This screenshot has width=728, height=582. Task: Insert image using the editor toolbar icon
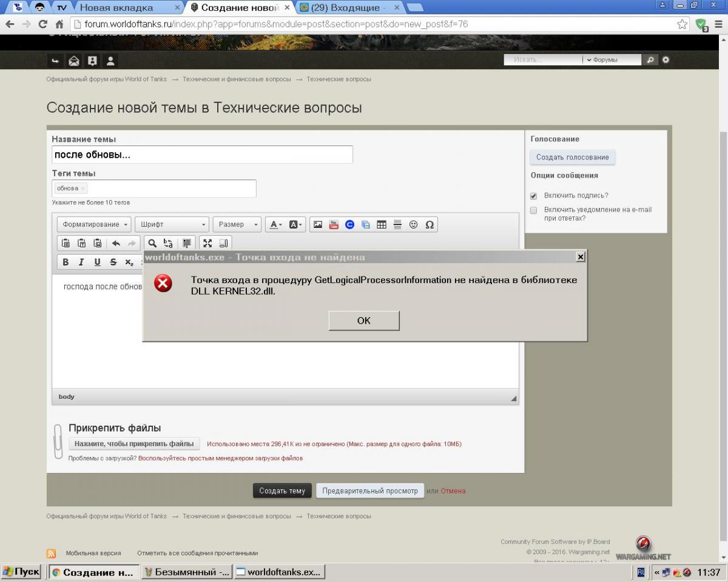317,224
